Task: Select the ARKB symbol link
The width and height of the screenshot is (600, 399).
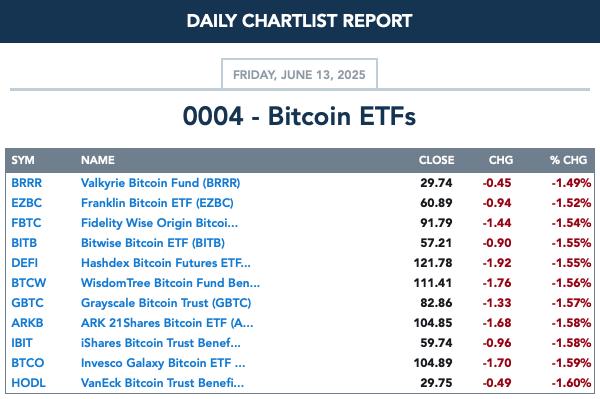Action: click(x=27, y=322)
